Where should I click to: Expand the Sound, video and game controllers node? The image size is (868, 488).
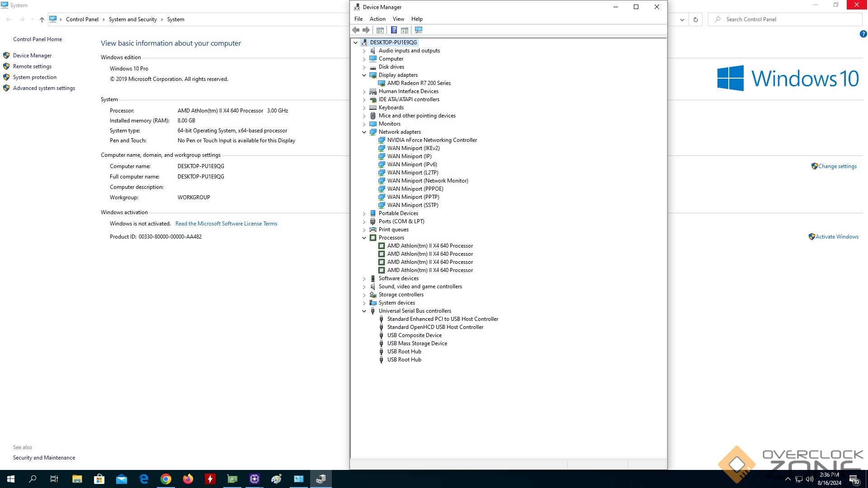(x=364, y=286)
